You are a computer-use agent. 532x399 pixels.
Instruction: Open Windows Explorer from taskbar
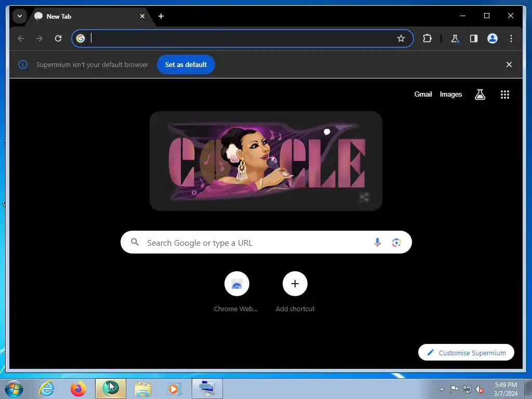point(143,389)
